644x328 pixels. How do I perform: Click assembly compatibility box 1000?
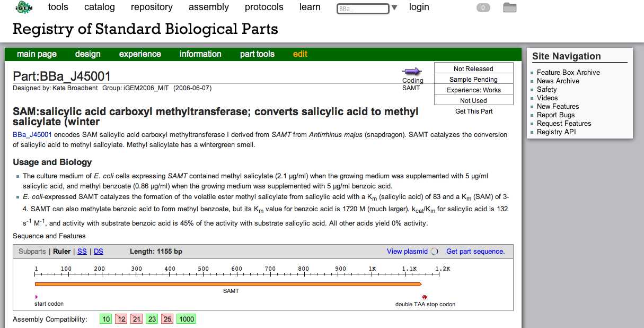(187, 319)
